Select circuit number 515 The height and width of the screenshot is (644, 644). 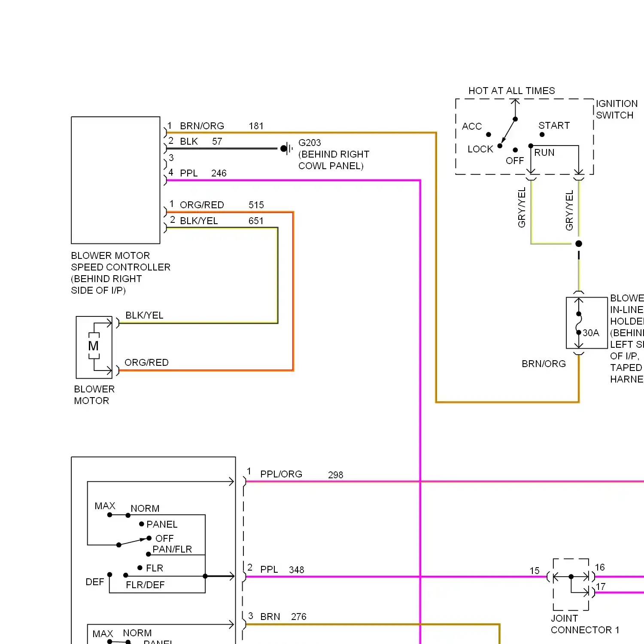256,205
